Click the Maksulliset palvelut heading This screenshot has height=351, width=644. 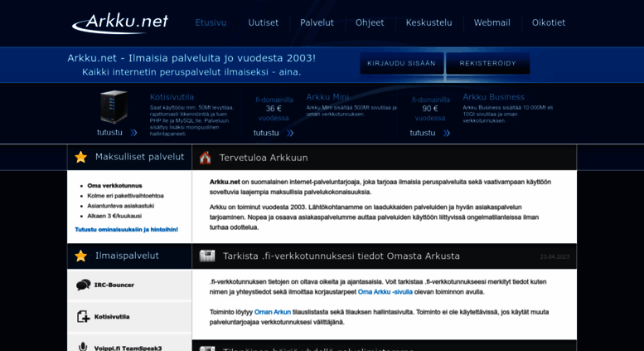[x=139, y=157]
